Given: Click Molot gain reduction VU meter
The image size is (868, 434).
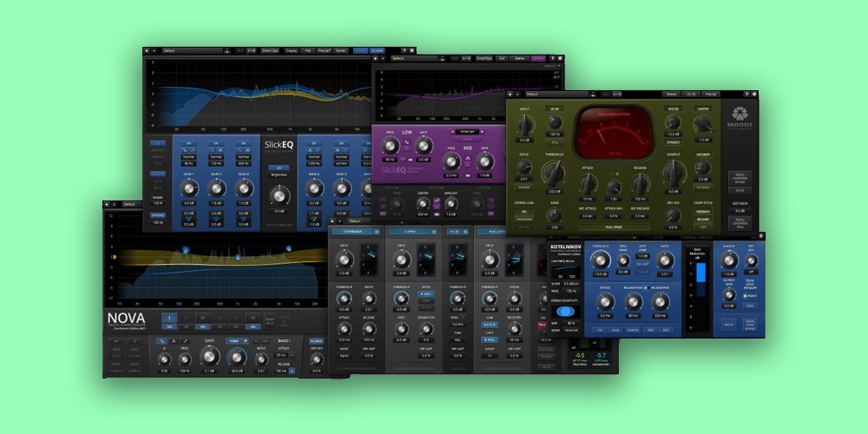Looking at the screenshot, I should (x=615, y=132).
